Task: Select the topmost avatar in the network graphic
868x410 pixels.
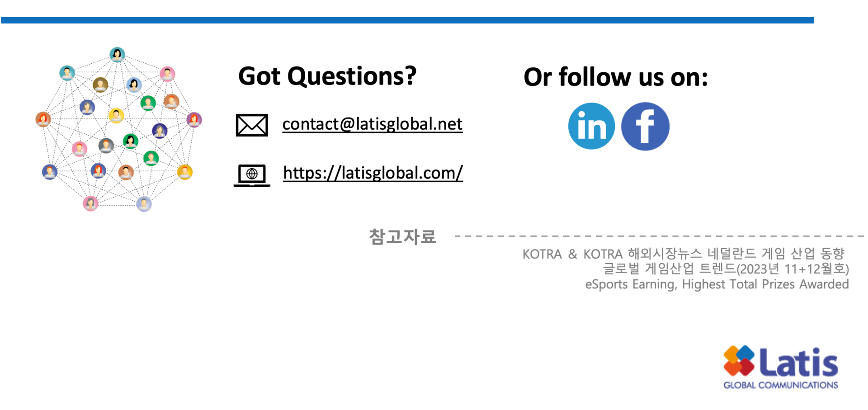Action: (x=117, y=54)
